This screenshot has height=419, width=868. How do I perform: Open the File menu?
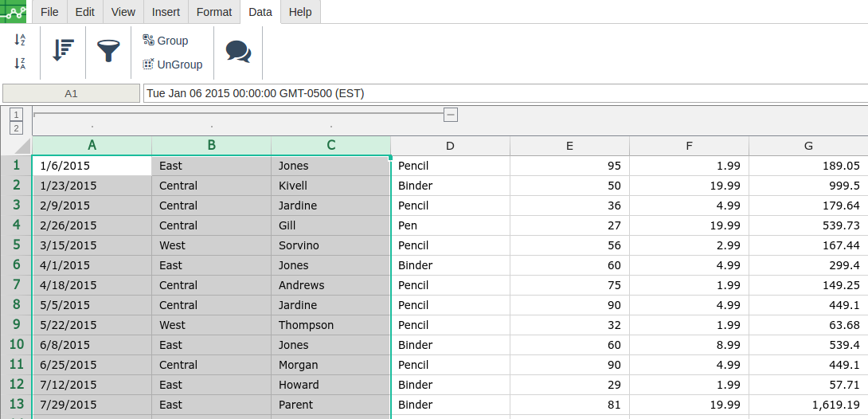click(x=50, y=12)
